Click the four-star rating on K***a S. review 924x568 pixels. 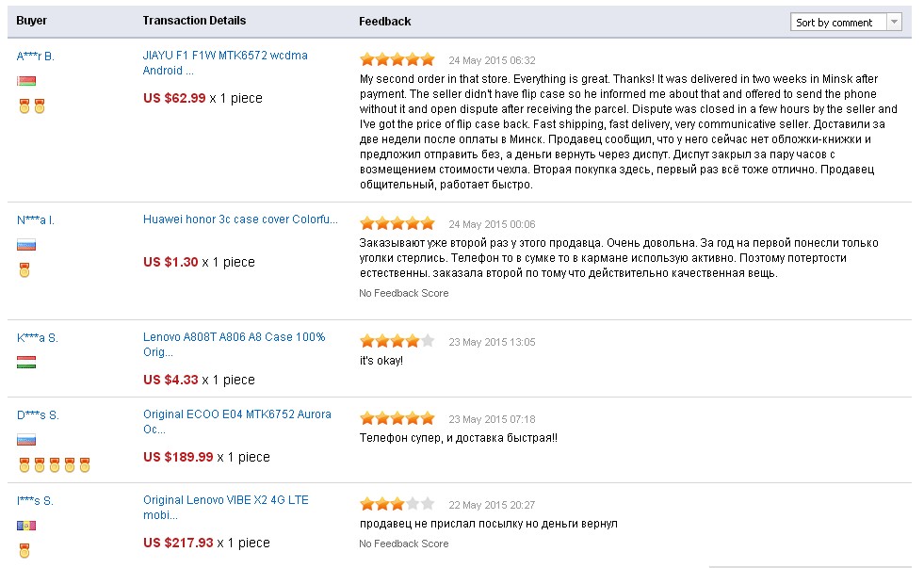pyautogui.click(x=397, y=341)
